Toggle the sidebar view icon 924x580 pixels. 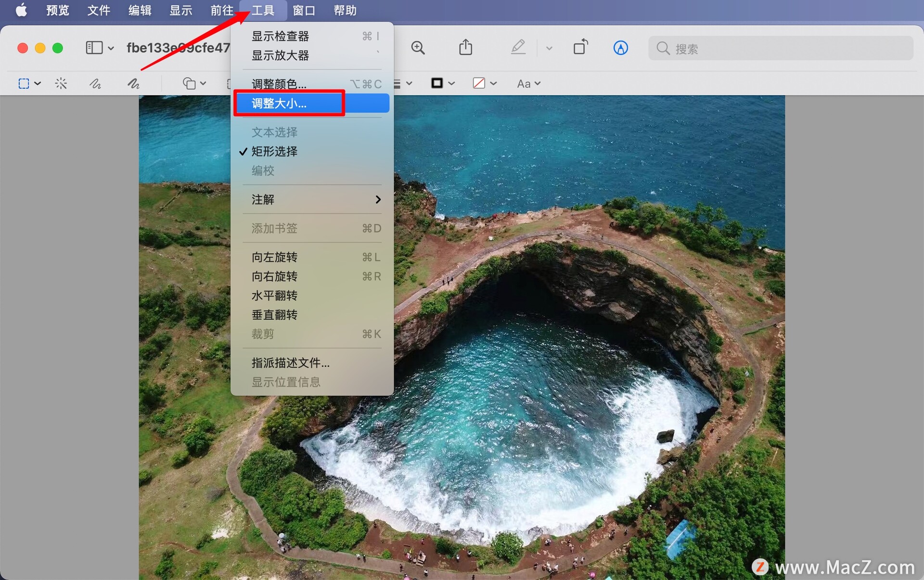coord(94,48)
